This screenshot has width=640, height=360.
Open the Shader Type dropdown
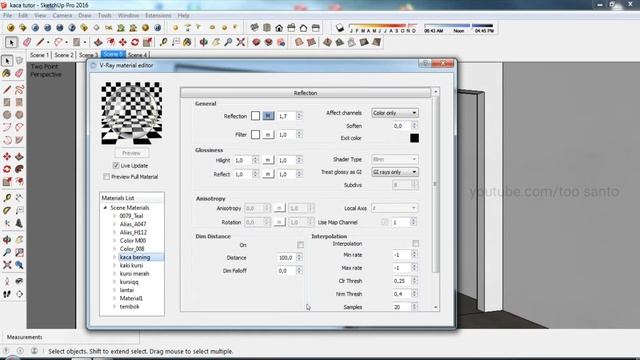(395, 159)
